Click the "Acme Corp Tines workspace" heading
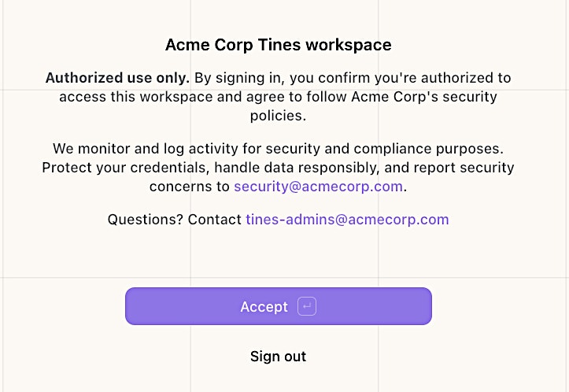This screenshot has height=392, width=569. [x=278, y=45]
